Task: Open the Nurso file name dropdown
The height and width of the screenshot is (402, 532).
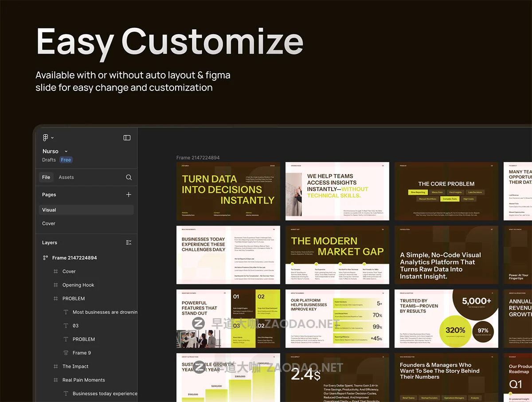Action: coord(66,152)
